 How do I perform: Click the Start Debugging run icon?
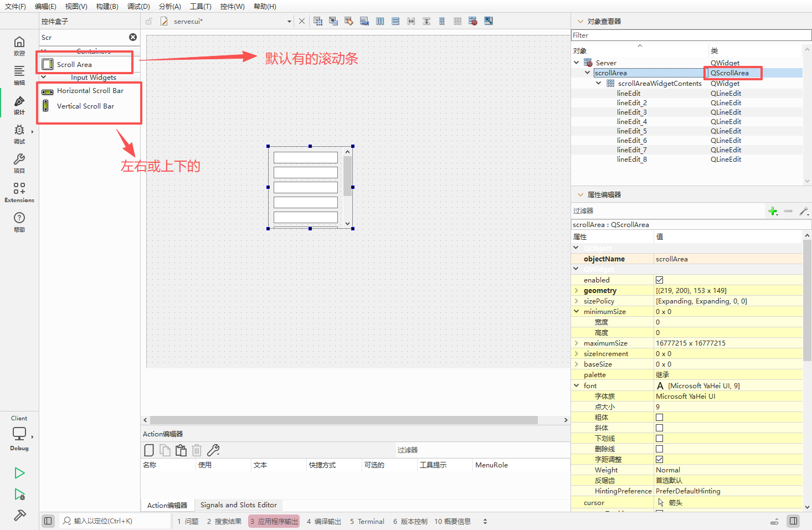point(19,495)
